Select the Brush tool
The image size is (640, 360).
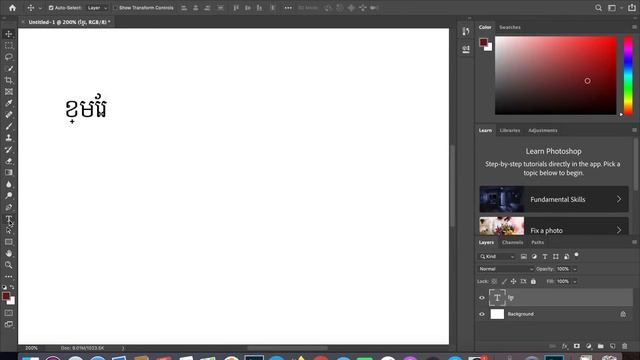point(9,126)
